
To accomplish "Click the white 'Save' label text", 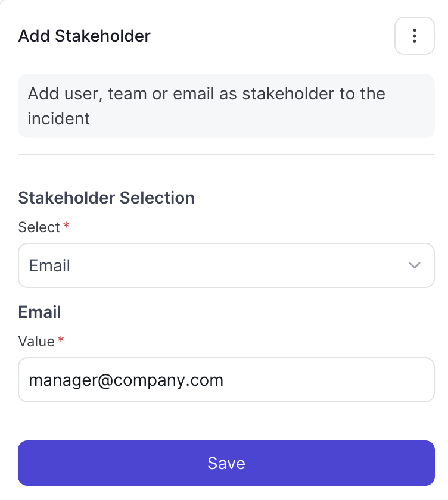I will click(226, 463).
